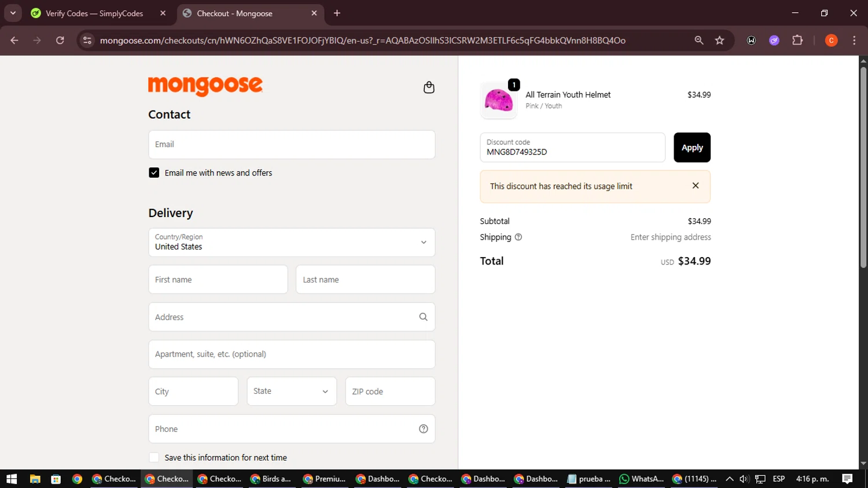Click the City input field
This screenshot has width=868, height=488.
coord(193,391)
